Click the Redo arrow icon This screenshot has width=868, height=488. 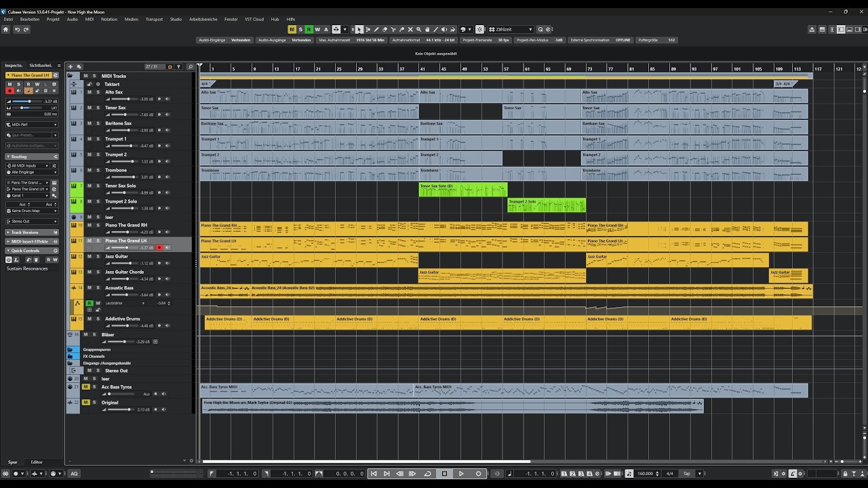pyautogui.click(x=26, y=29)
